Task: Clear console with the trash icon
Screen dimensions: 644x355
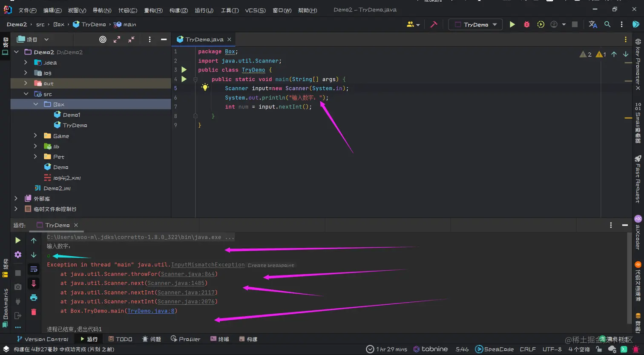Action: 34,312
